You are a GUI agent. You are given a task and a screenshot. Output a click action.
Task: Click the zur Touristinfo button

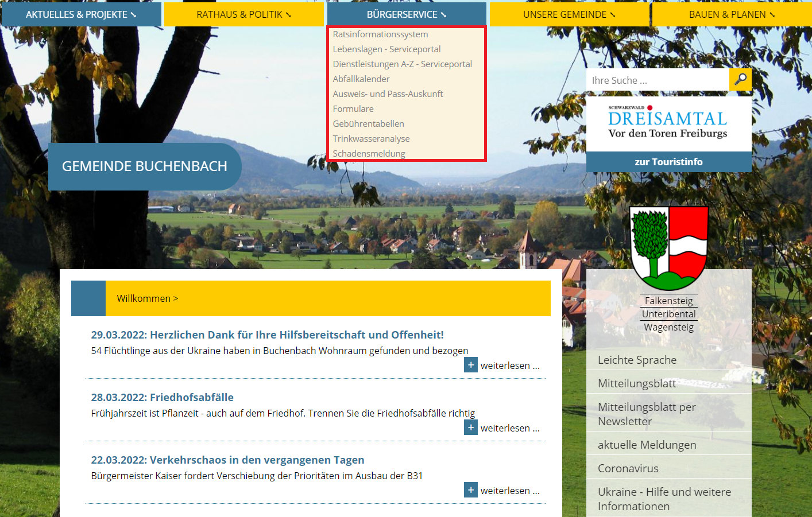click(x=668, y=162)
